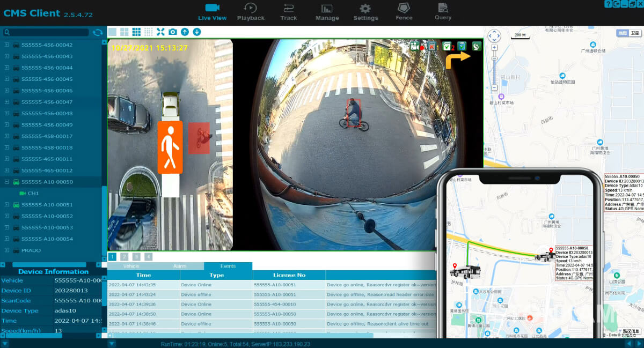644x348 pixels.
Task: Open the Track section
Action: (288, 12)
